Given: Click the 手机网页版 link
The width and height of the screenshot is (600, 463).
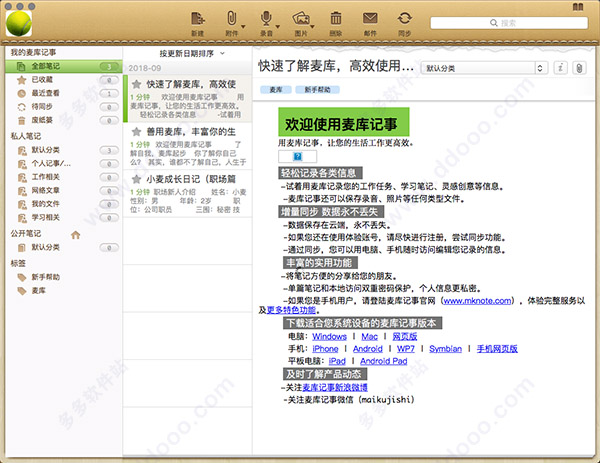Looking at the screenshot, I should point(497,349).
